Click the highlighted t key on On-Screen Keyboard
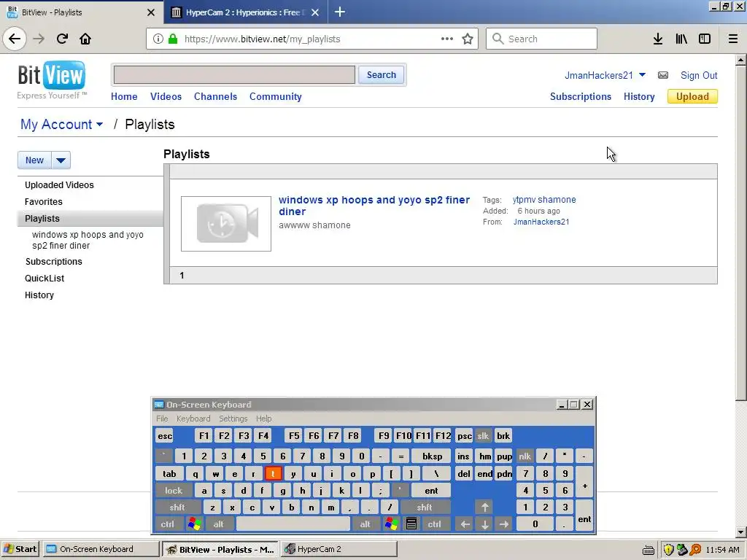 pyautogui.click(x=273, y=473)
